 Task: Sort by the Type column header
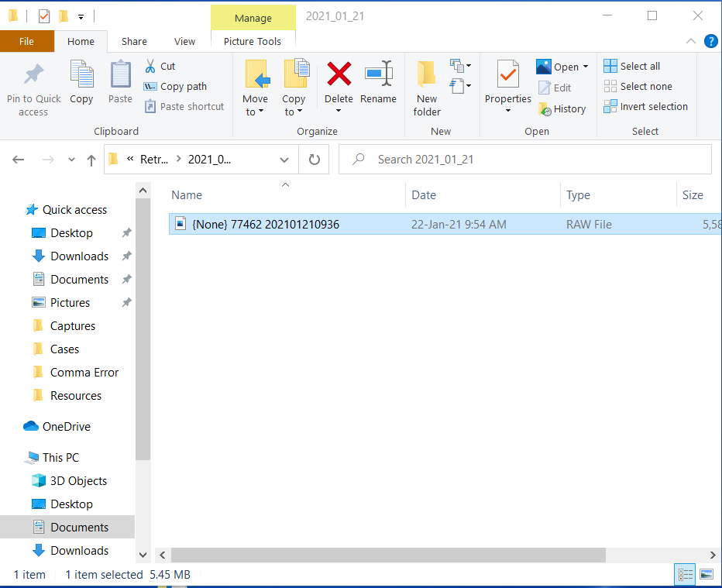[618, 194]
